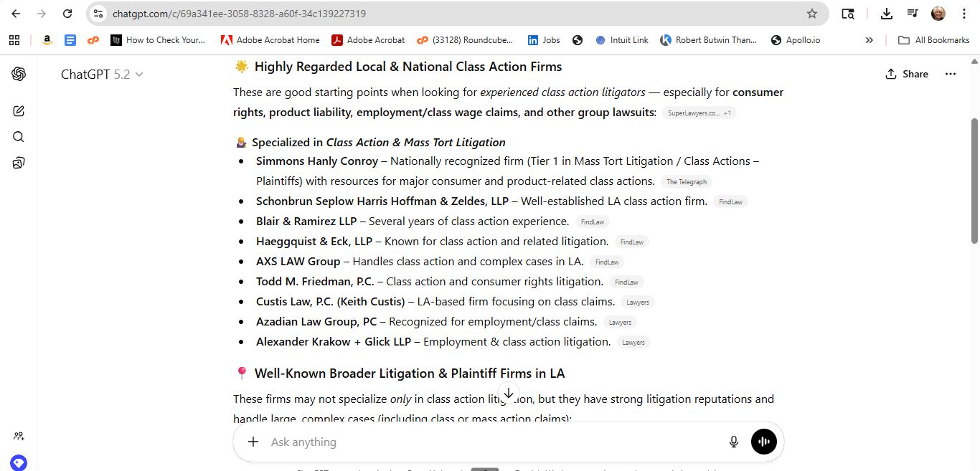Open Lawyers citation beside Alexander Krakow + Glick

click(x=633, y=343)
